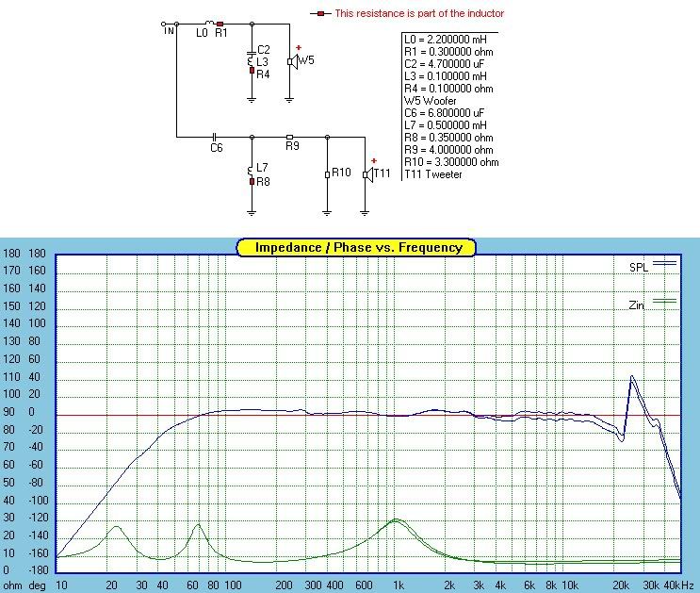Click the R8 resistor below L7
Screen dimensions: 700x593
point(252,180)
